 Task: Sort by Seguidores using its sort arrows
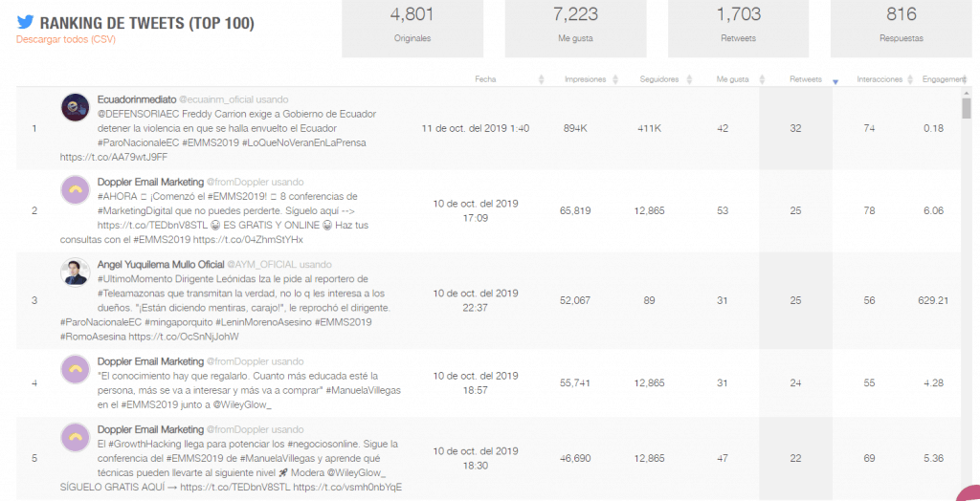689,79
